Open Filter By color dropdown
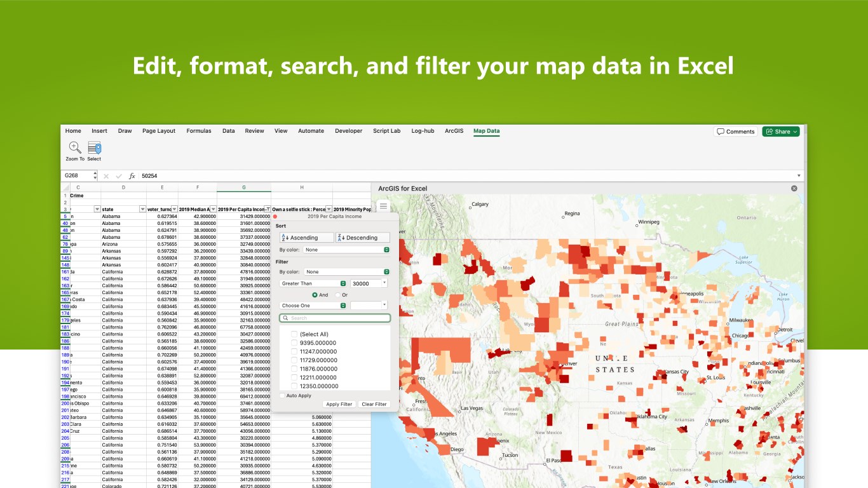Image resolution: width=868 pixels, height=488 pixels. [x=347, y=271]
